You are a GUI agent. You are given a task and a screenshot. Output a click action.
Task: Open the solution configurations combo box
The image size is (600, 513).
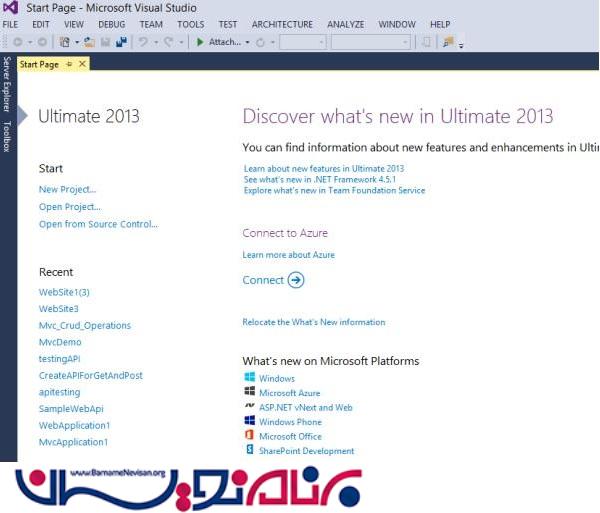[x=302, y=42]
